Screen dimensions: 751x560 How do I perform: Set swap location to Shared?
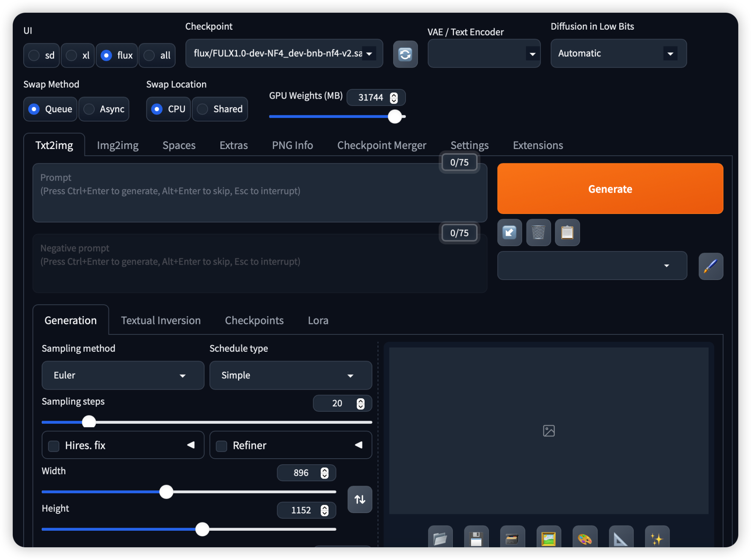tap(220, 109)
